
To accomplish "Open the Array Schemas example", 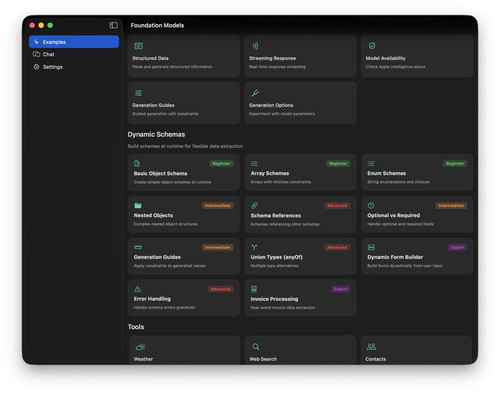I will point(300,172).
